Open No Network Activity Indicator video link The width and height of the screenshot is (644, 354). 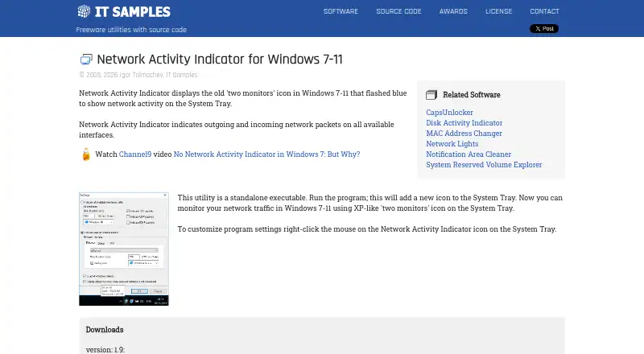coord(267,154)
